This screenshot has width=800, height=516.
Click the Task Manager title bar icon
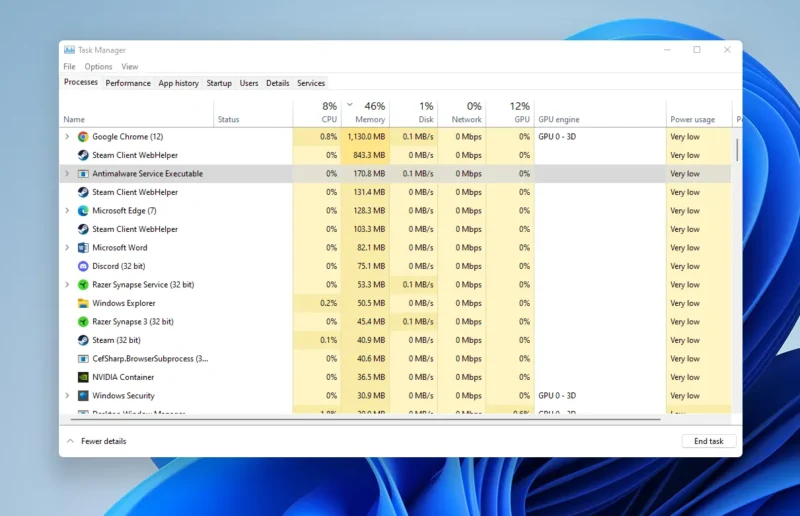pyautogui.click(x=69, y=50)
